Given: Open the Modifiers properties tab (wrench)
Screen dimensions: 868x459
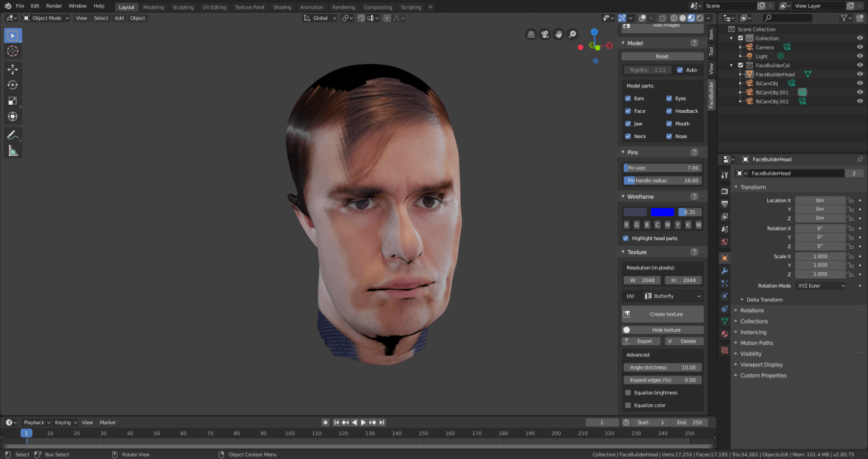Looking at the screenshot, I should click(724, 271).
